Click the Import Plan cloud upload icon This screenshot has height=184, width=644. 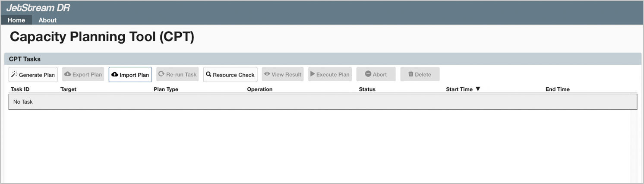point(115,74)
